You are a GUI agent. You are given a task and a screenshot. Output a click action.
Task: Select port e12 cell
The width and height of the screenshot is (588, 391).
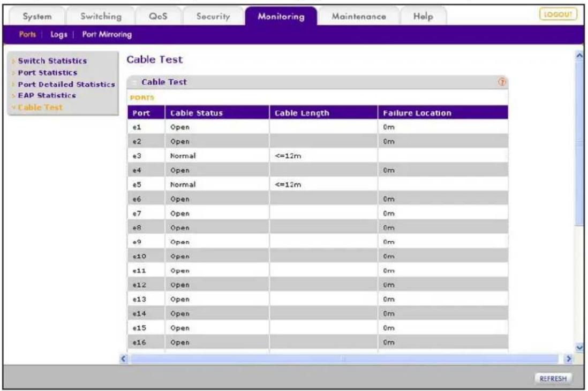(146, 285)
